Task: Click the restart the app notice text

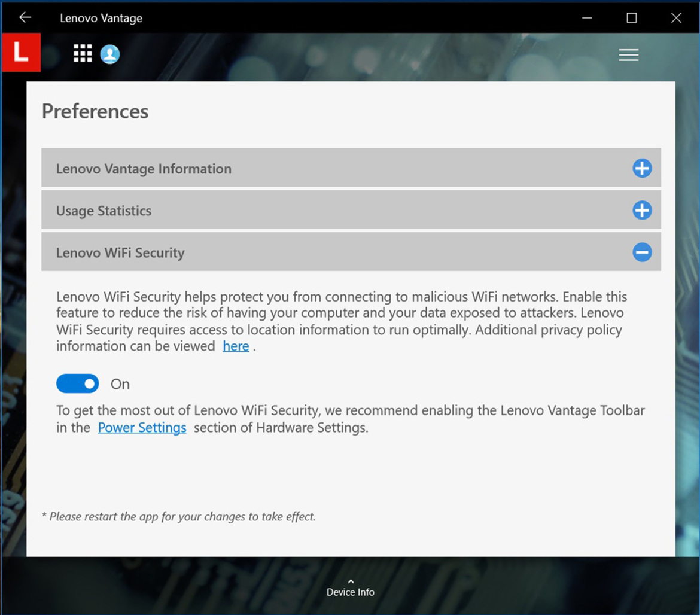Action: click(x=178, y=517)
